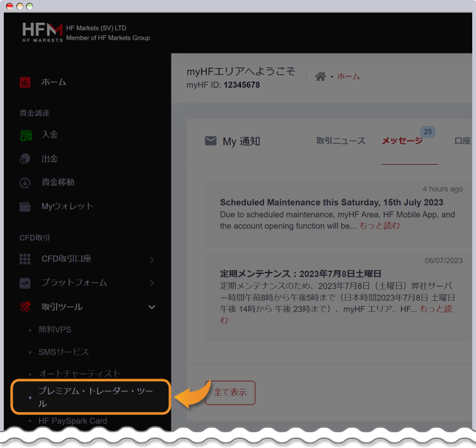Click the wallet icon beside Myウォレット
The height and width of the screenshot is (448, 476).
pyautogui.click(x=25, y=207)
